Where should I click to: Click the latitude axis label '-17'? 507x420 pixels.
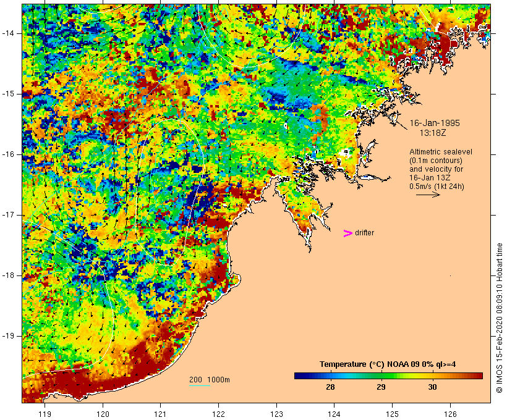pos(8,215)
